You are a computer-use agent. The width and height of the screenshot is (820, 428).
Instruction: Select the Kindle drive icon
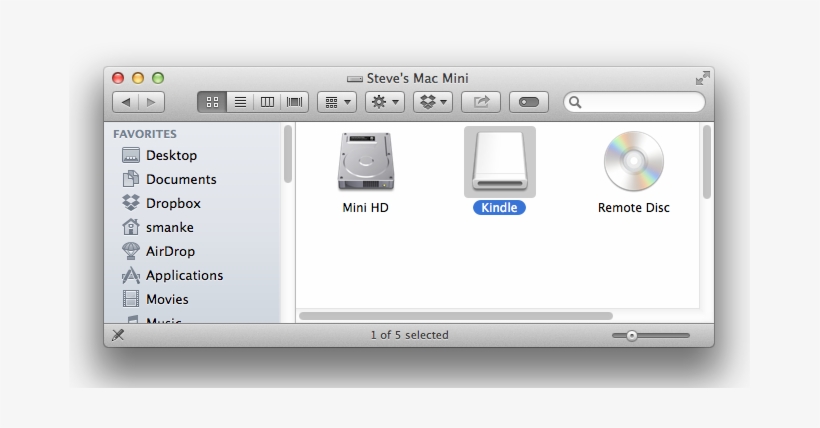(499, 161)
